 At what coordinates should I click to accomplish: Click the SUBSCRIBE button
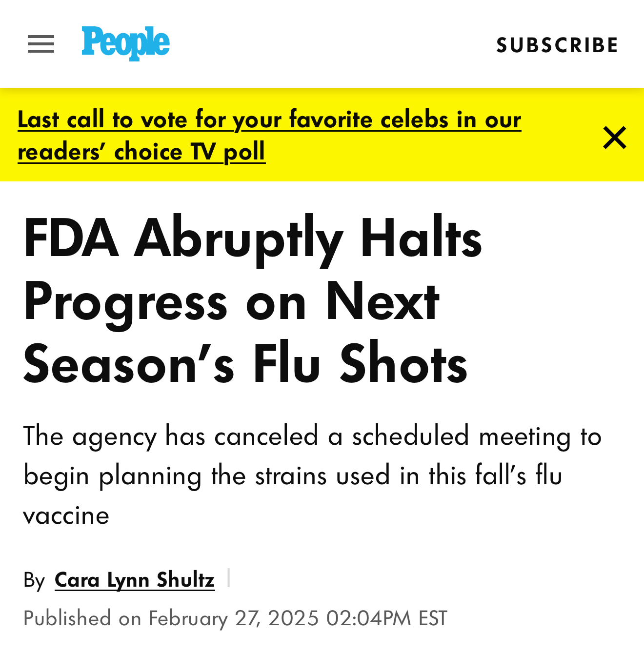(x=557, y=45)
